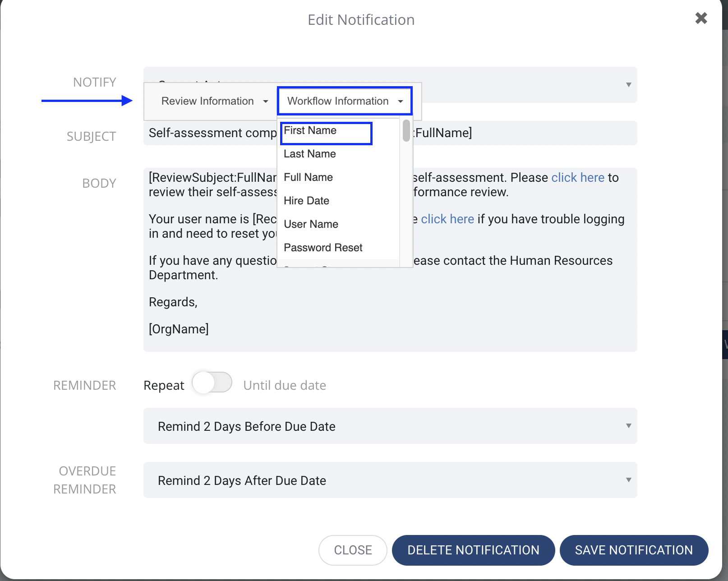Toggle the Repeat reminder switch
Screen dimensions: 728x581
click(x=212, y=383)
